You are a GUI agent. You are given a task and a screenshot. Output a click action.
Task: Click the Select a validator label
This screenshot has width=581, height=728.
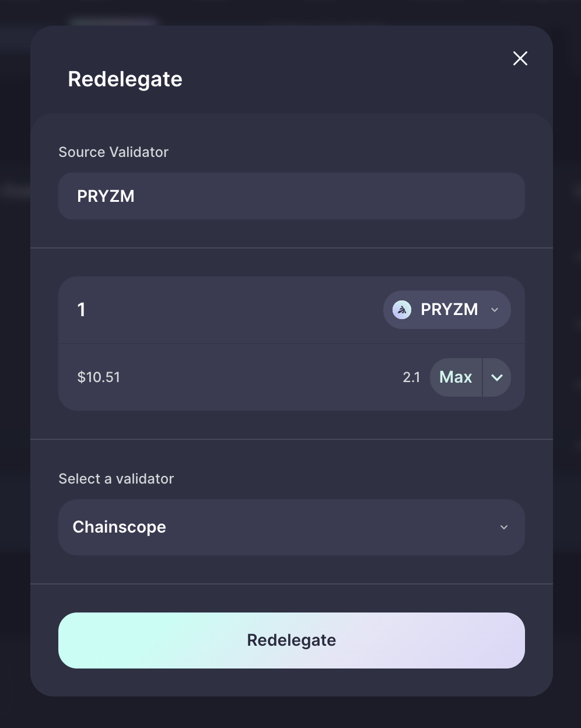tap(116, 479)
